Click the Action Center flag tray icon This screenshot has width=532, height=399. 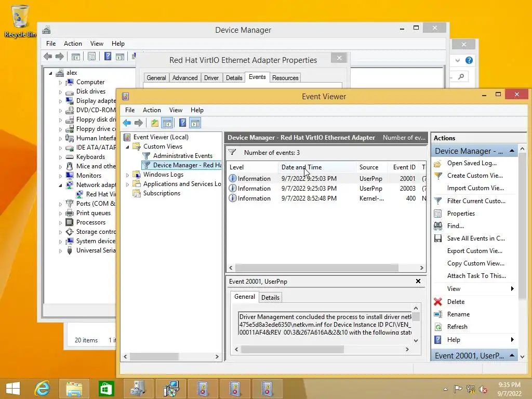click(x=458, y=389)
